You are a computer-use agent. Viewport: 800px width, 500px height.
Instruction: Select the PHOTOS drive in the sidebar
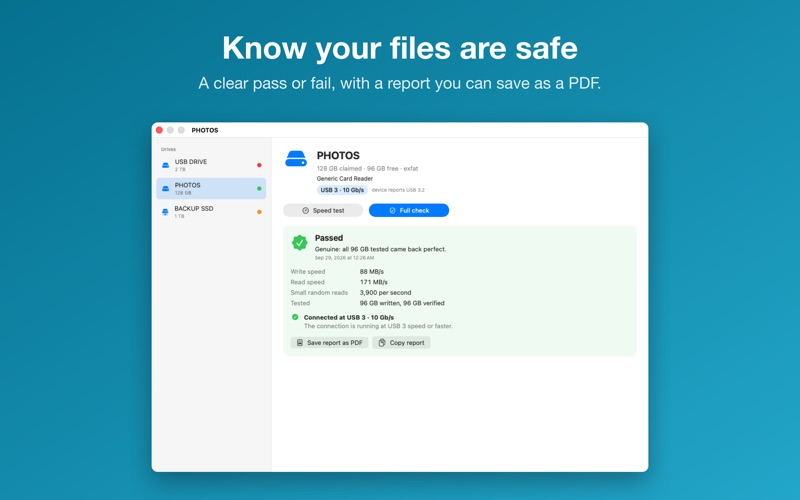[x=211, y=188]
